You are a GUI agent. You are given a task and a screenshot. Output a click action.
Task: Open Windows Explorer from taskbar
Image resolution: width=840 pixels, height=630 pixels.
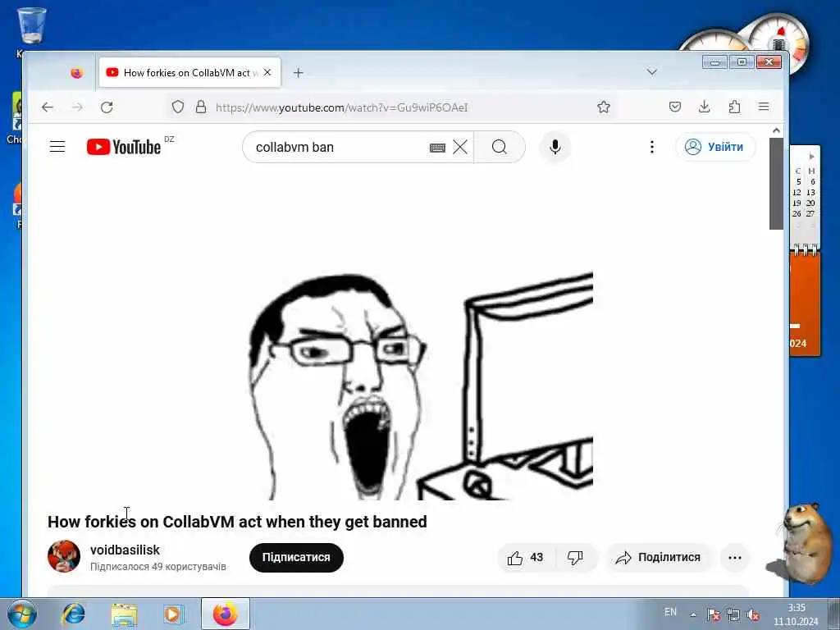(125, 614)
